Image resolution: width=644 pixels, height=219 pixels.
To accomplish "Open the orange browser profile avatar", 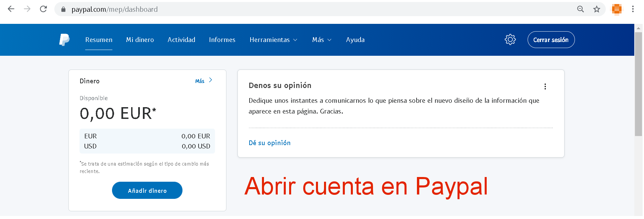I will pos(617,9).
